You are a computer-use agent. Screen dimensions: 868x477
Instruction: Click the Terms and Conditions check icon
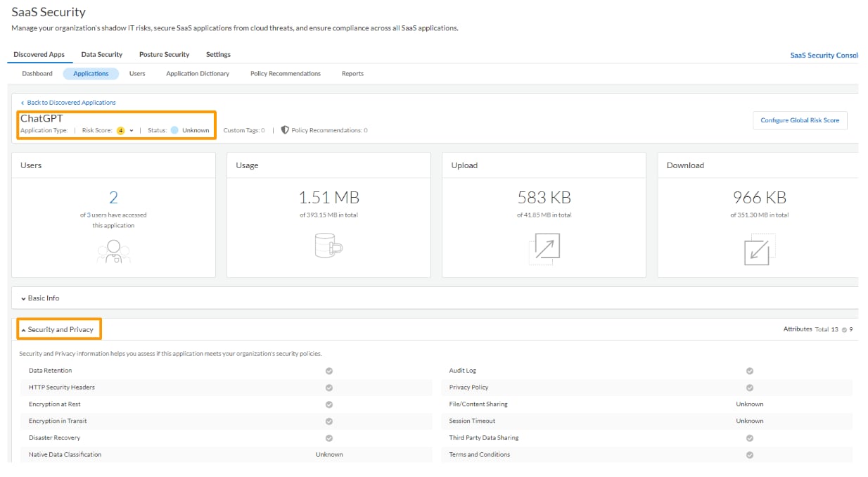750,455
